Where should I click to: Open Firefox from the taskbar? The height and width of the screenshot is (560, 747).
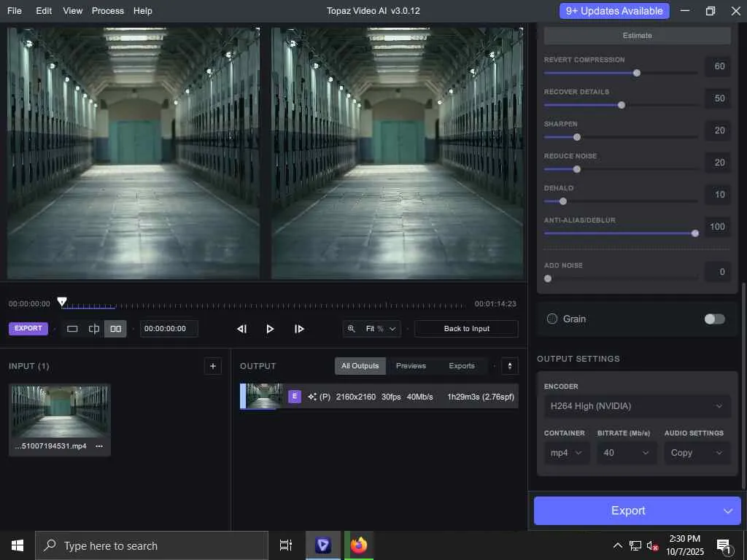pos(358,545)
